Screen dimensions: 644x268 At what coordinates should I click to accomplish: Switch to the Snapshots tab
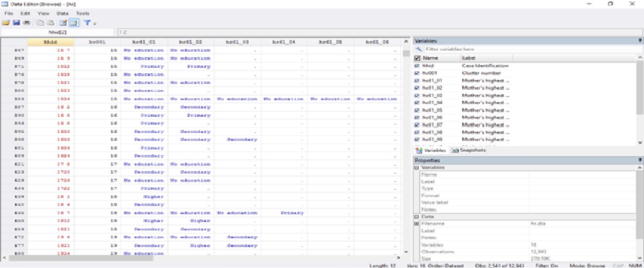[x=468, y=150]
